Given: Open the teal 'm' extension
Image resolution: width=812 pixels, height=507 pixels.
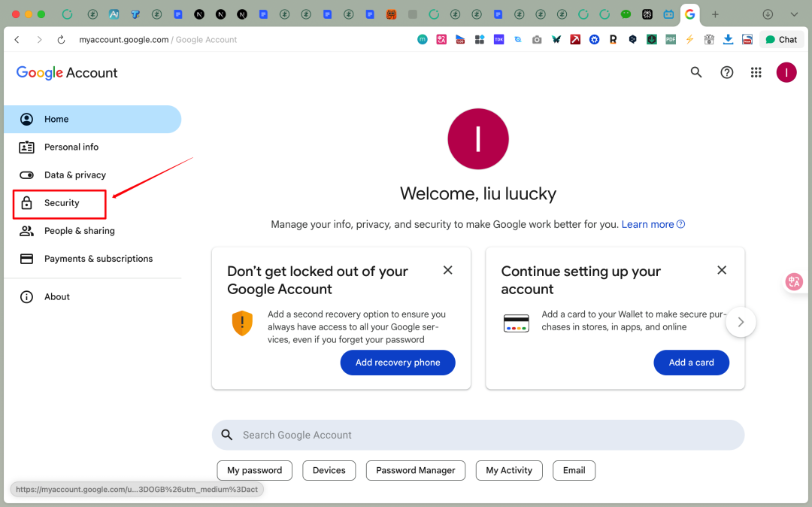Looking at the screenshot, I should [423, 39].
